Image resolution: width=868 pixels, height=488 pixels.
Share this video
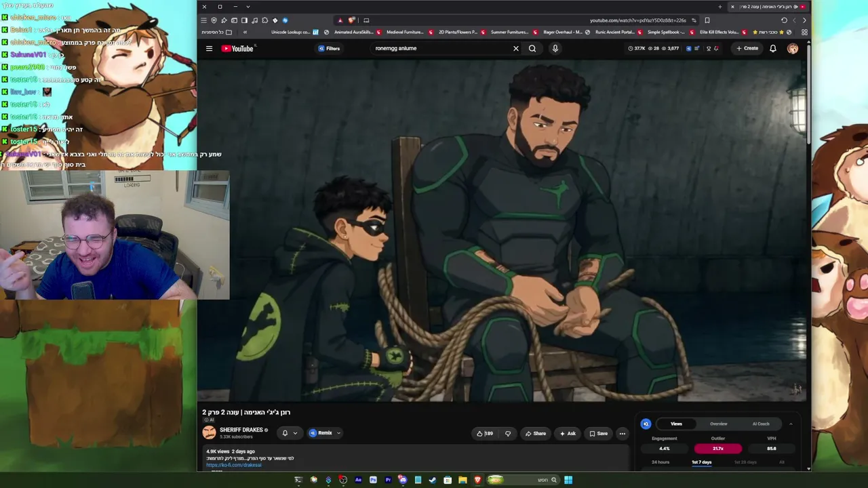(x=536, y=434)
